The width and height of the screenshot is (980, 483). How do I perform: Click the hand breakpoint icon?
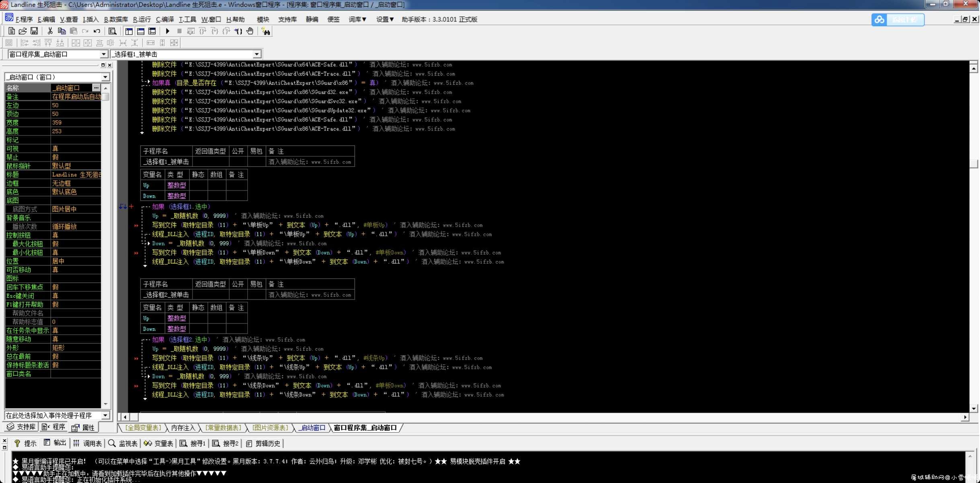250,31
